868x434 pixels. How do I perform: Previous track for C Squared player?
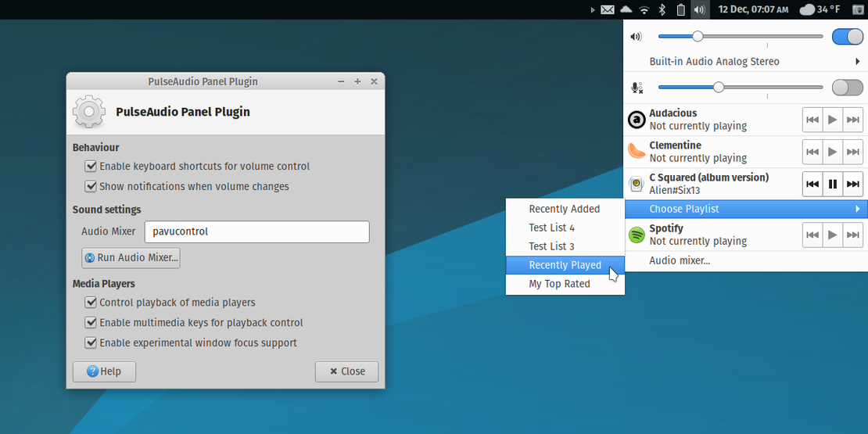(x=812, y=184)
